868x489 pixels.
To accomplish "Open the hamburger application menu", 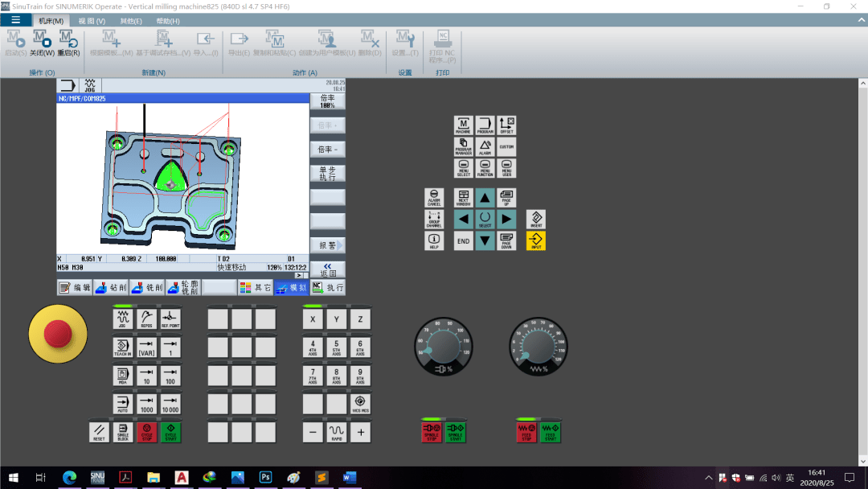I will click(x=15, y=20).
